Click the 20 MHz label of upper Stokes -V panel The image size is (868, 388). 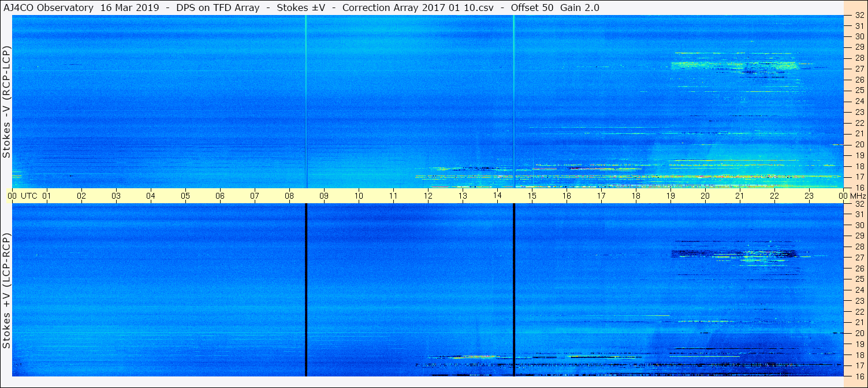(x=859, y=144)
